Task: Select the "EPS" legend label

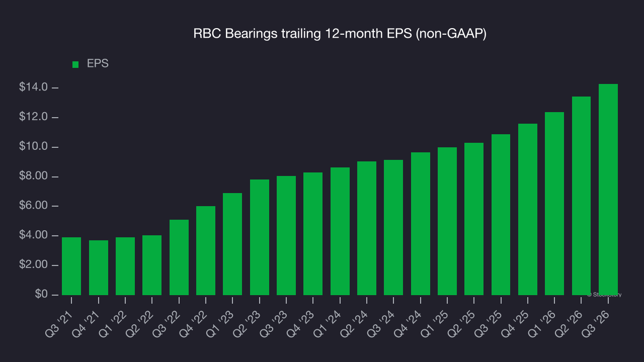Action: click(x=98, y=64)
